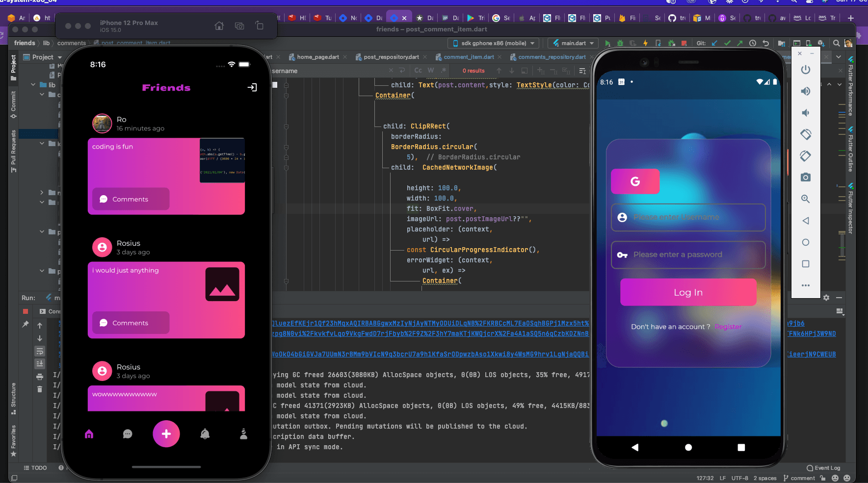Image resolution: width=868 pixels, height=483 pixels.
Task: Run the app with the green play icon
Action: pos(607,43)
